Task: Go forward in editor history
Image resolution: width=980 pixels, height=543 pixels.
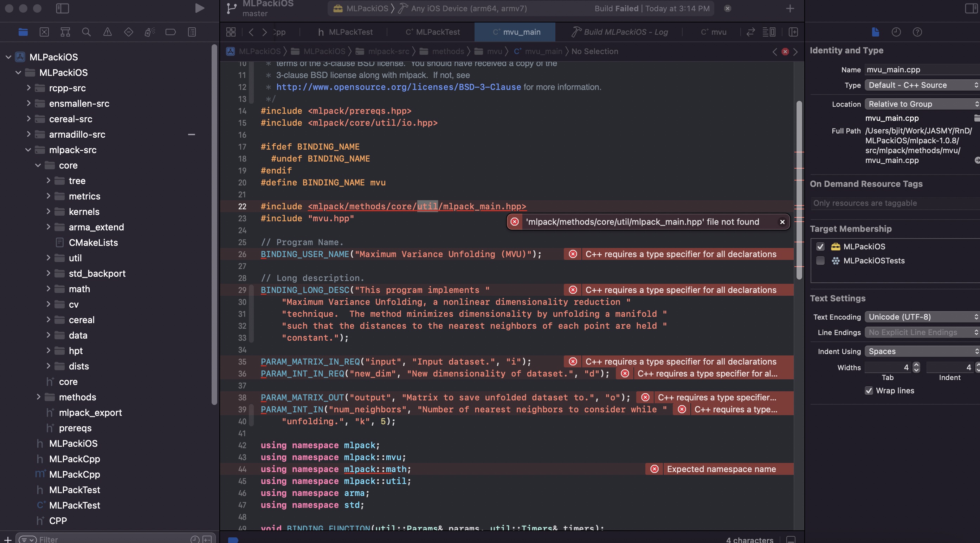Action: click(264, 32)
